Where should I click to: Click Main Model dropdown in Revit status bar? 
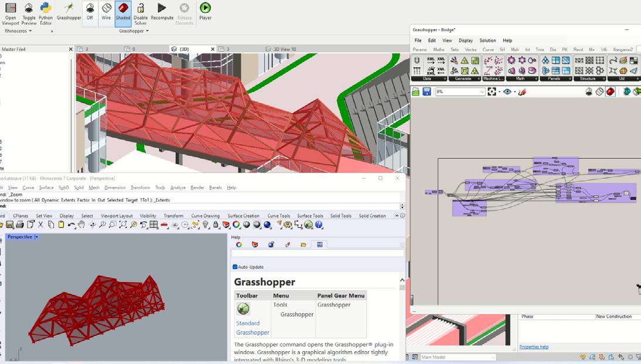pyautogui.click(x=457, y=357)
